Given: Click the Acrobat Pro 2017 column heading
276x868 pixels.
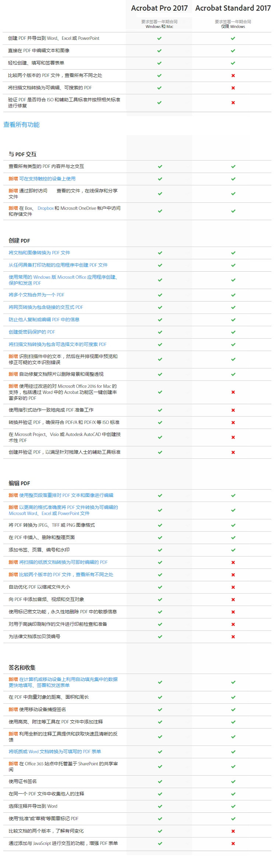Looking at the screenshot, I should tap(159, 8).
